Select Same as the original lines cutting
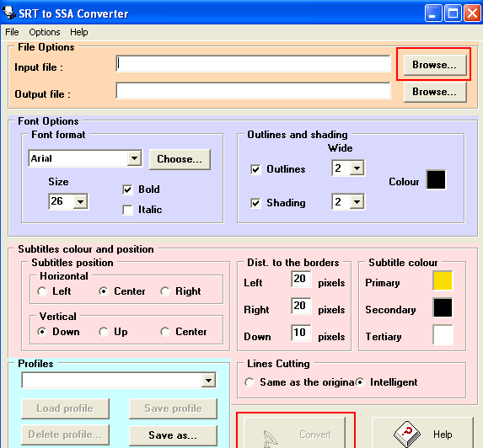 point(250,382)
